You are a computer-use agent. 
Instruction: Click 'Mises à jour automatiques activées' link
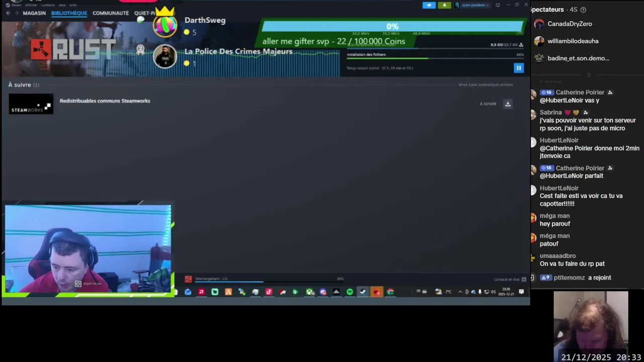[486, 84]
